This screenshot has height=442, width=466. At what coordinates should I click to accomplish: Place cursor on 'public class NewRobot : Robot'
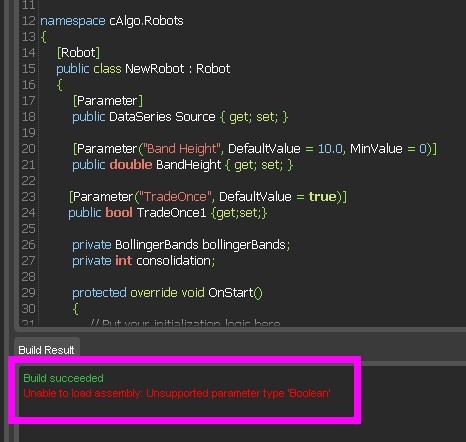143,69
